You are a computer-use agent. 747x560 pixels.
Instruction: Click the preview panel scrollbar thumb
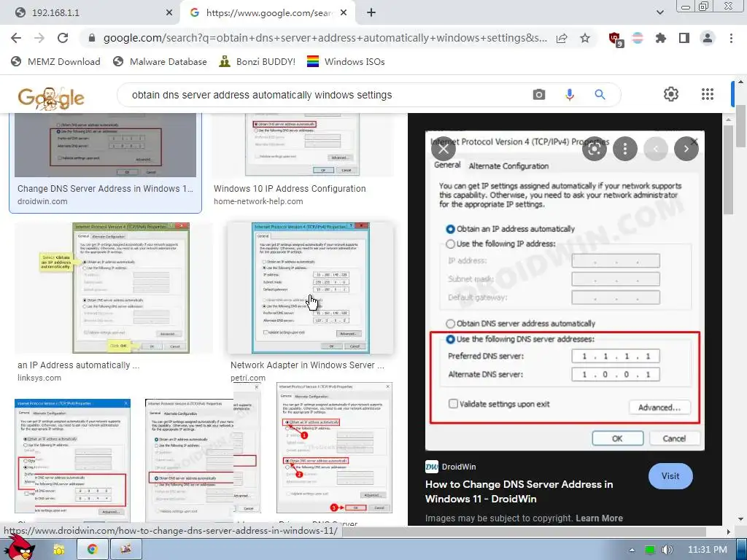(729, 171)
